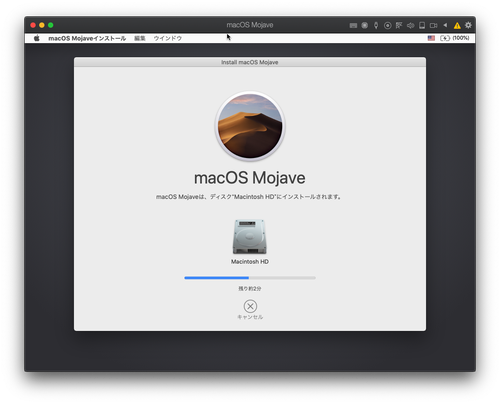This screenshot has height=404, width=500.
Task: Click the green full-screen button
Action: tap(51, 25)
